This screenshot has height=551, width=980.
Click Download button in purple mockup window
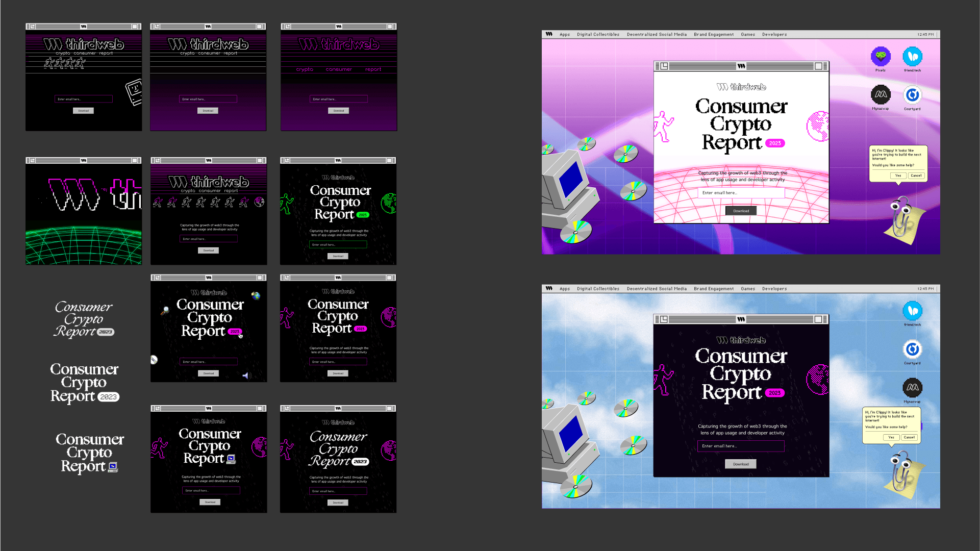741,211
